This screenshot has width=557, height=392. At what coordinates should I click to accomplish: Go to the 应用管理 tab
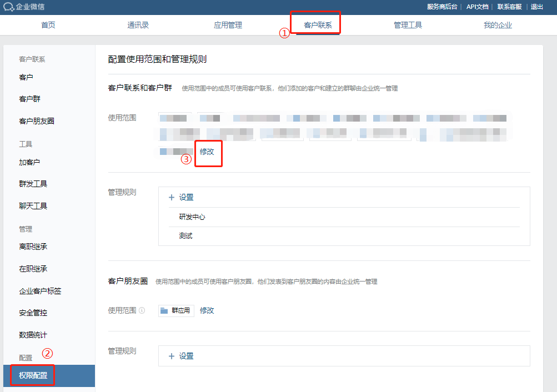[228, 25]
